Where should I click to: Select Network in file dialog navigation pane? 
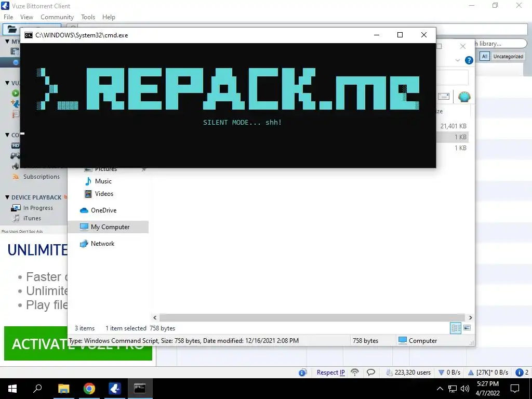[x=102, y=244]
